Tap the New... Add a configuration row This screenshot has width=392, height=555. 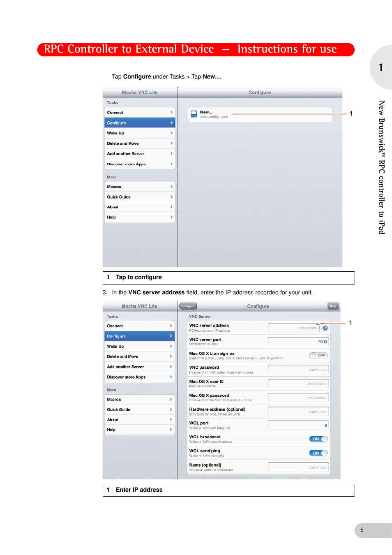[x=260, y=114]
